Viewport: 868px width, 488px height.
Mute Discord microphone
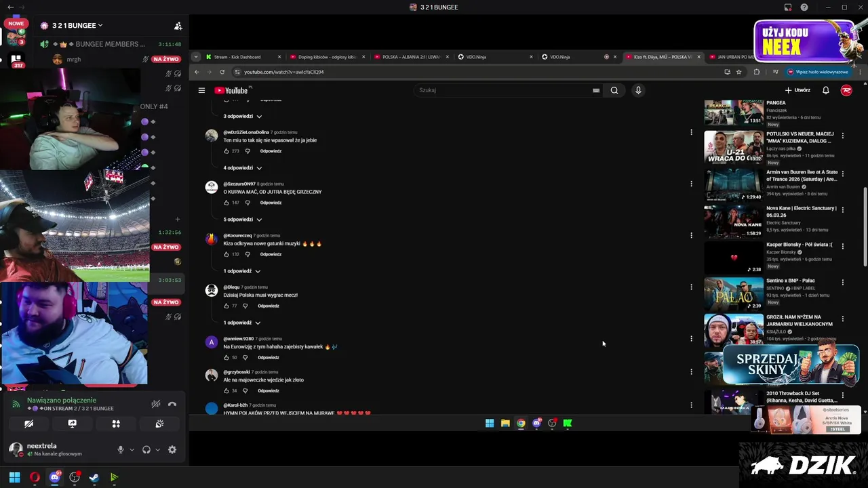(121, 449)
